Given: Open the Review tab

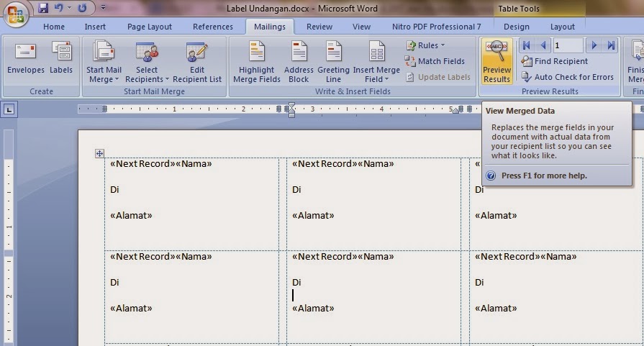Looking at the screenshot, I should click(319, 27).
